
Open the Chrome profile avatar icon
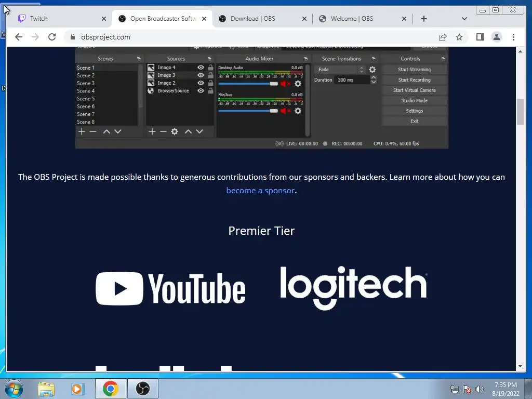(496, 37)
